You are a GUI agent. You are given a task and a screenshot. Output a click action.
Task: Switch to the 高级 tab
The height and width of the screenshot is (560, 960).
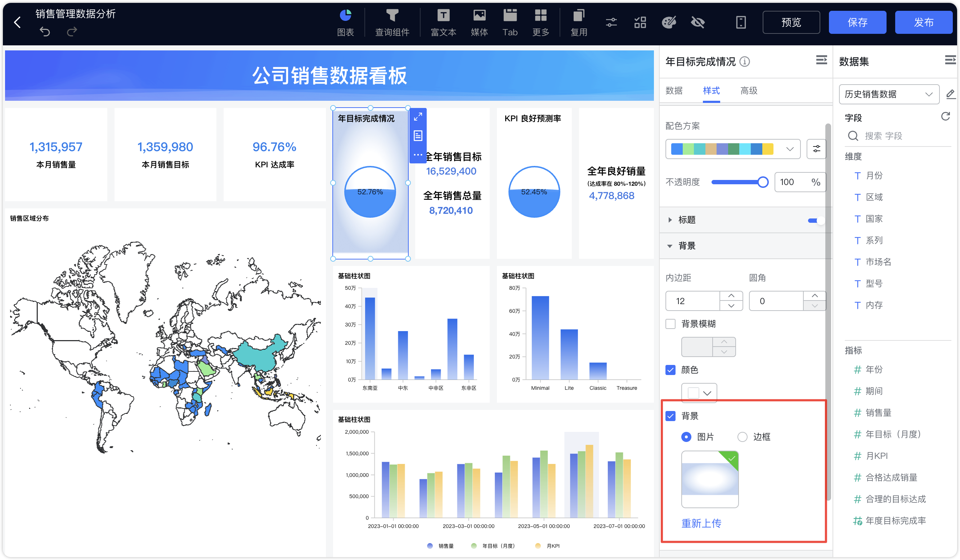click(x=749, y=91)
